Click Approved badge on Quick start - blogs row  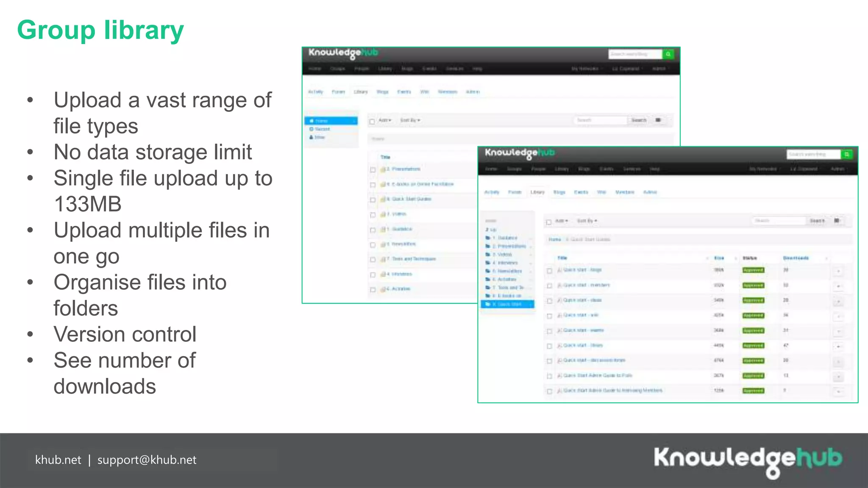(x=753, y=270)
